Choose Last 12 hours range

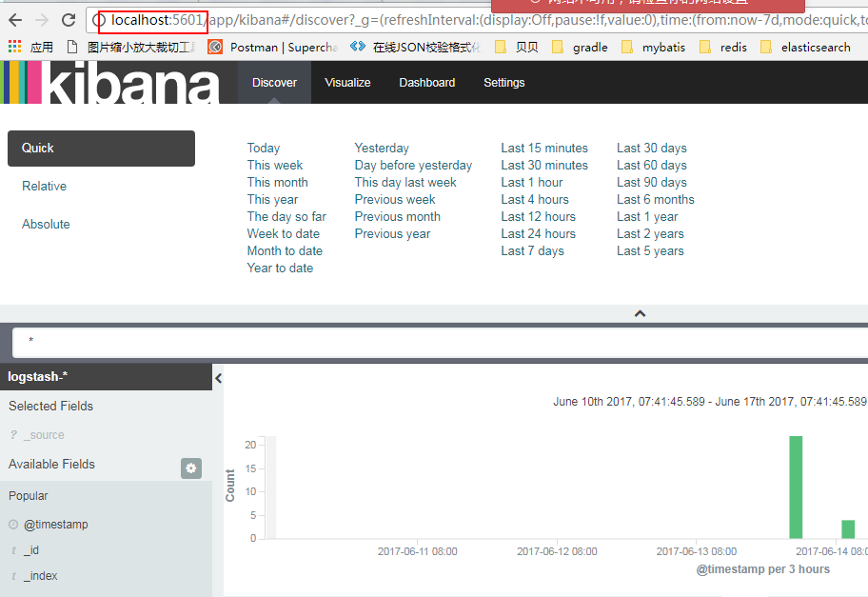tap(538, 216)
